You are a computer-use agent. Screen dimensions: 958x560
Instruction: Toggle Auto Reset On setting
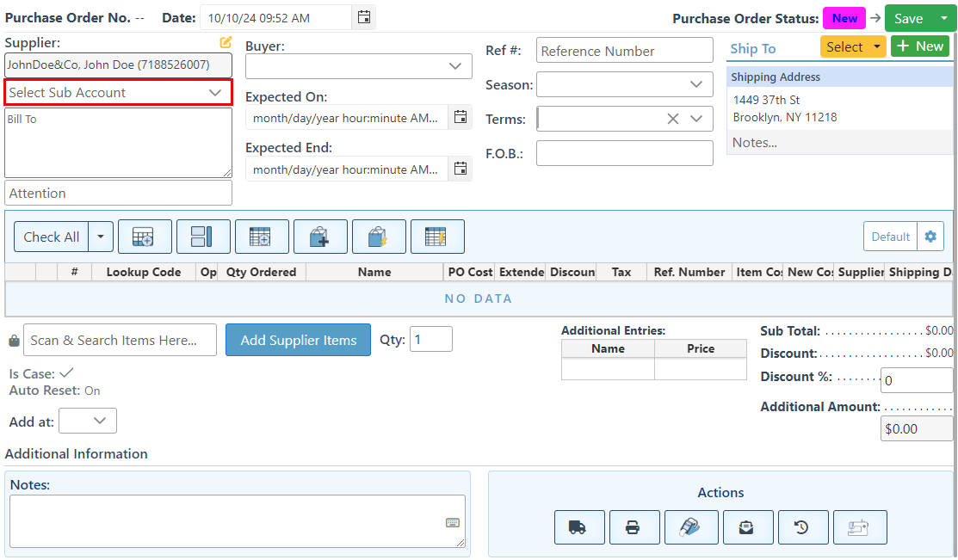coord(92,391)
